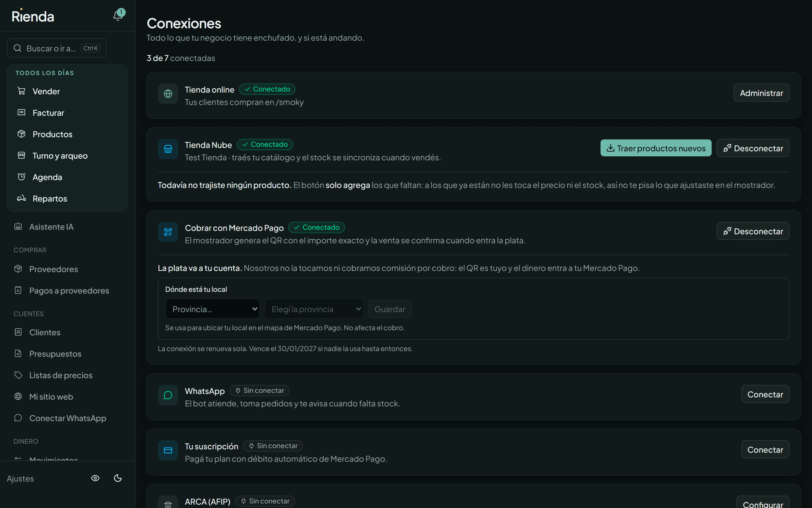Open Vender in the sidebar
This screenshot has height=508, width=812.
[x=67, y=91]
